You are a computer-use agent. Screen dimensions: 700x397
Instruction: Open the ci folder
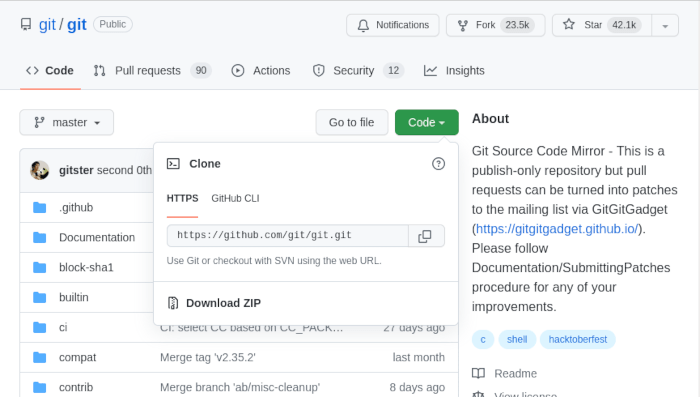coord(63,327)
